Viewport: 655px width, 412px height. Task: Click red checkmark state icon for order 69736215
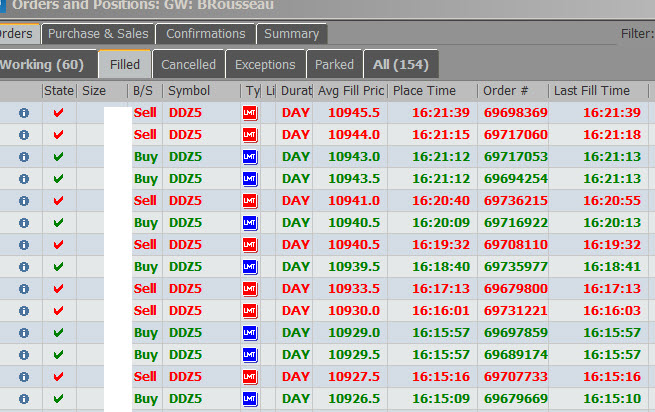(x=58, y=201)
